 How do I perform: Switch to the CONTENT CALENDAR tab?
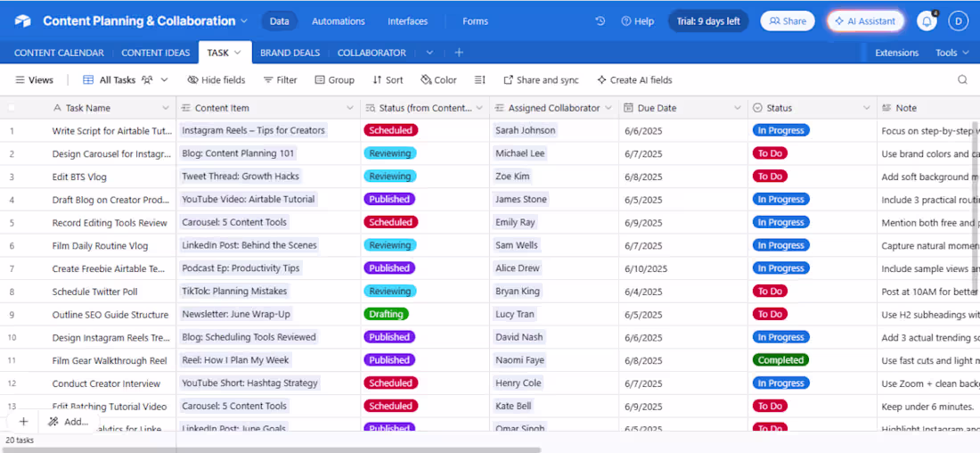coord(59,53)
